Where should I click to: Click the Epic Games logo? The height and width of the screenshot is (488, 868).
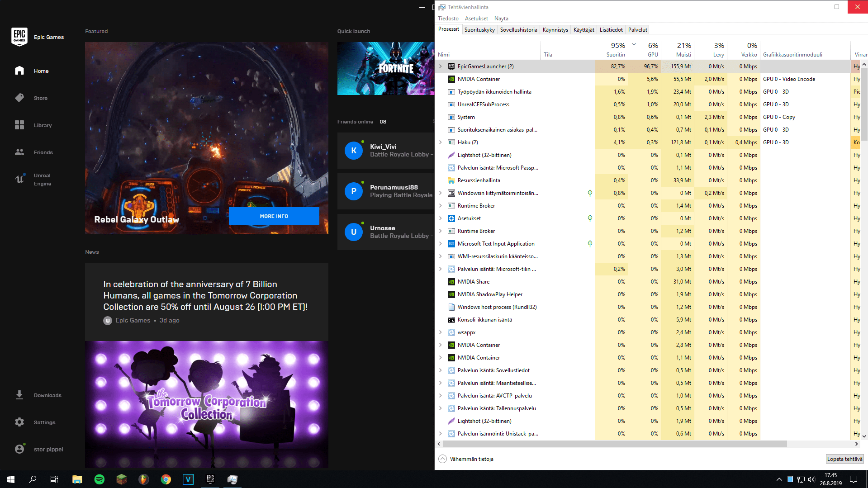click(x=19, y=37)
